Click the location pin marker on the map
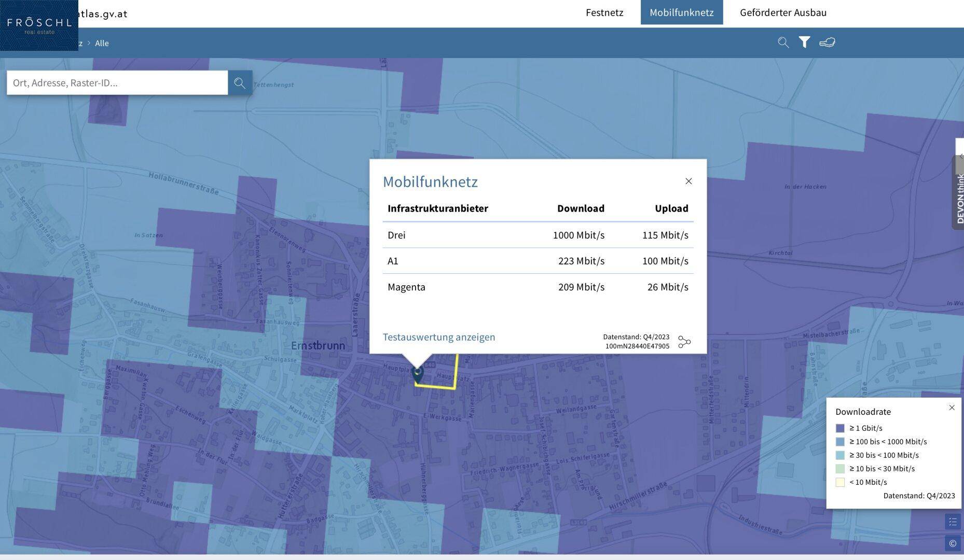The image size is (964, 560). coord(417,374)
